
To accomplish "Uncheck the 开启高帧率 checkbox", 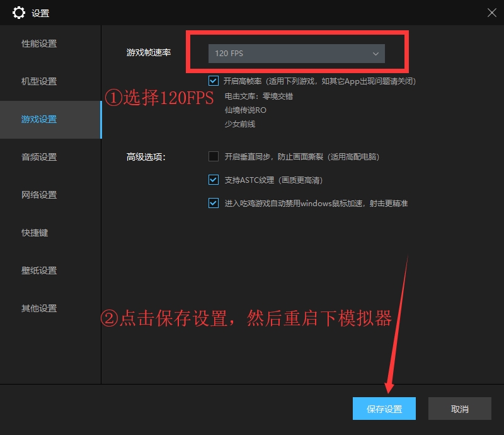I will point(214,81).
